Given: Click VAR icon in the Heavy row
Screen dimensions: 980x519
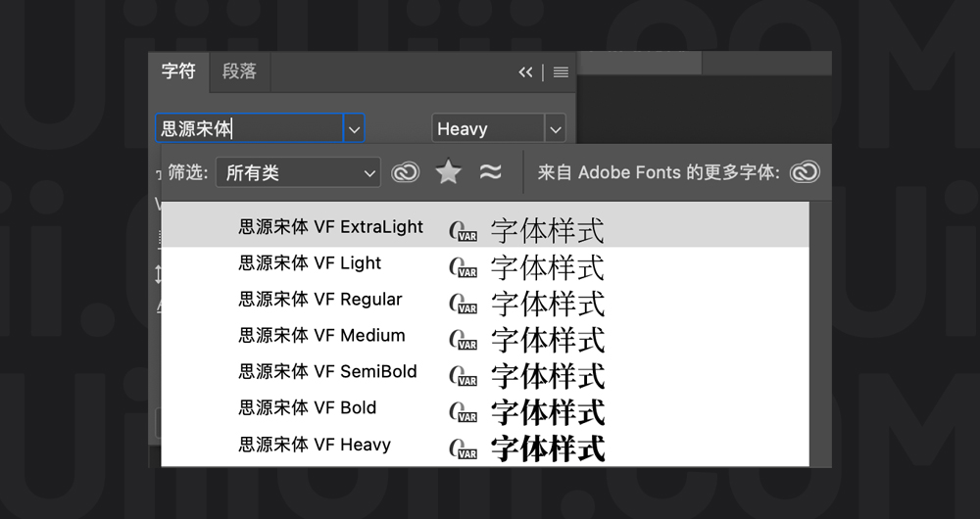Looking at the screenshot, I should 464,448.
